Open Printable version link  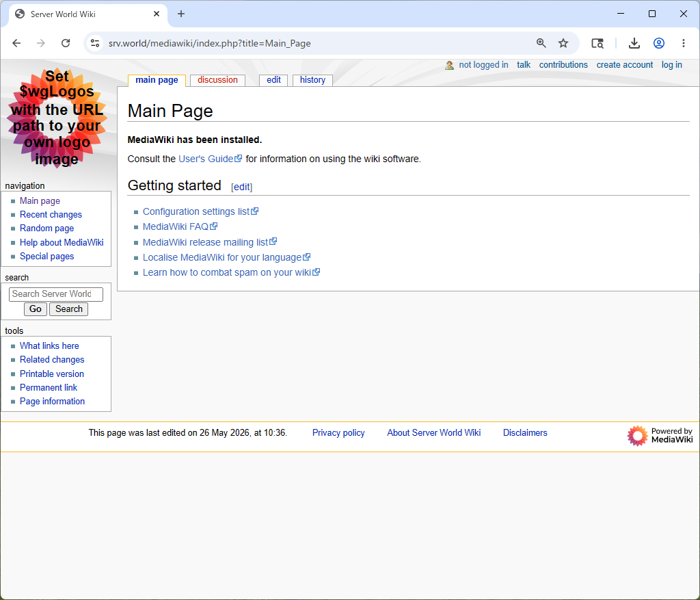[x=52, y=374]
